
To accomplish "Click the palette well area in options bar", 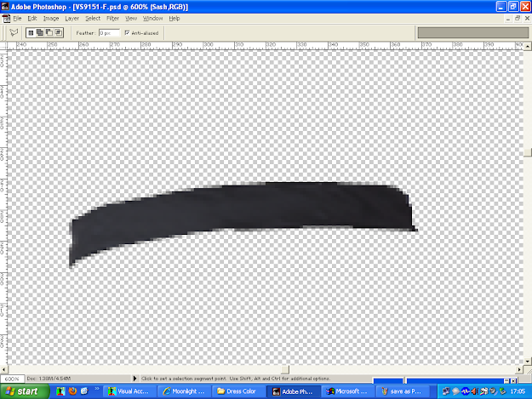I will tap(473, 32).
